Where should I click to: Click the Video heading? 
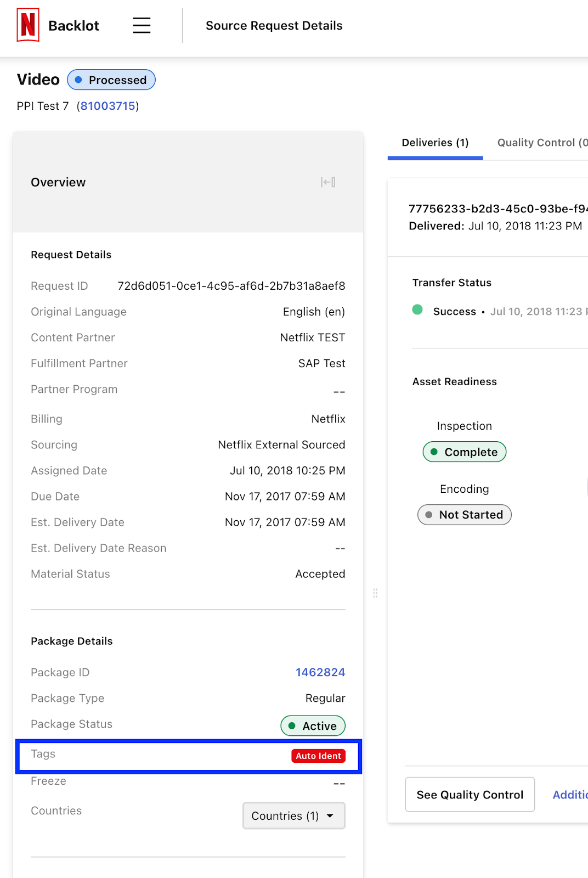pos(38,80)
